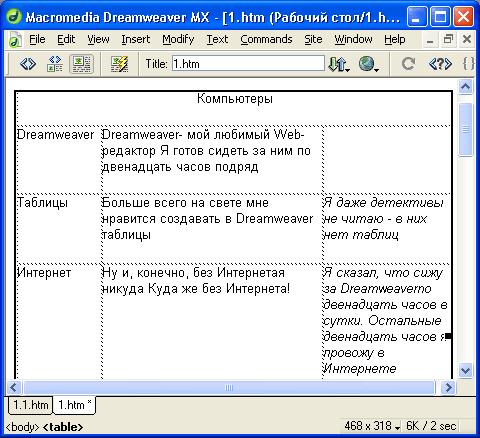Click the Dreamweaver document icon in menu bar
Image resolution: width=480 pixels, height=438 pixels.
click(x=15, y=39)
